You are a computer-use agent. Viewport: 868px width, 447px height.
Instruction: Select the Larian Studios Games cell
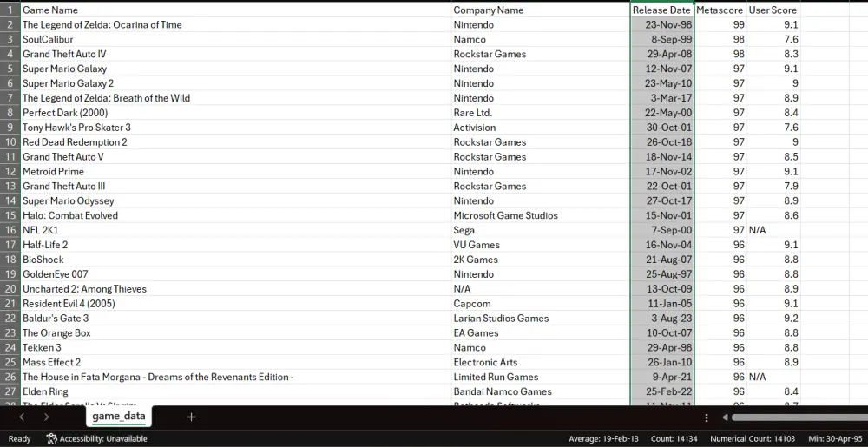pyautogui.click(x=541, y=318)
